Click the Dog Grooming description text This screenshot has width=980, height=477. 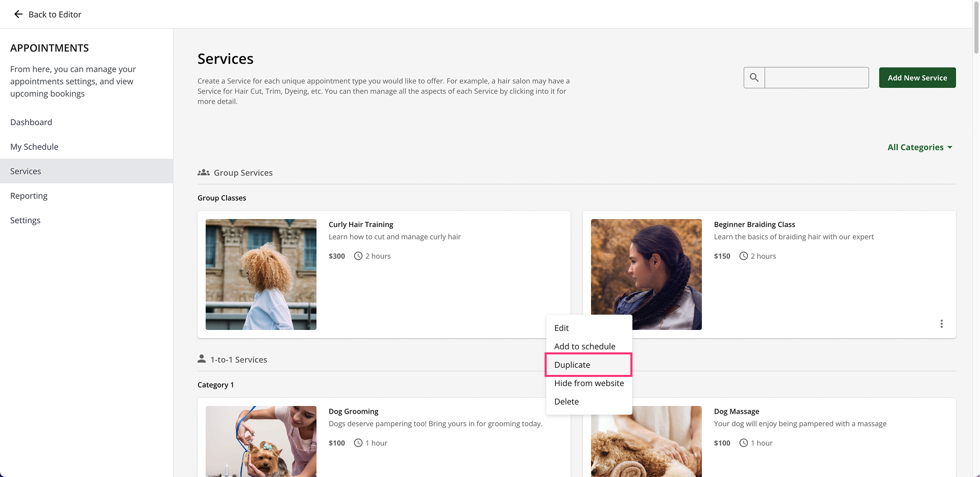(x=435, y=423)
